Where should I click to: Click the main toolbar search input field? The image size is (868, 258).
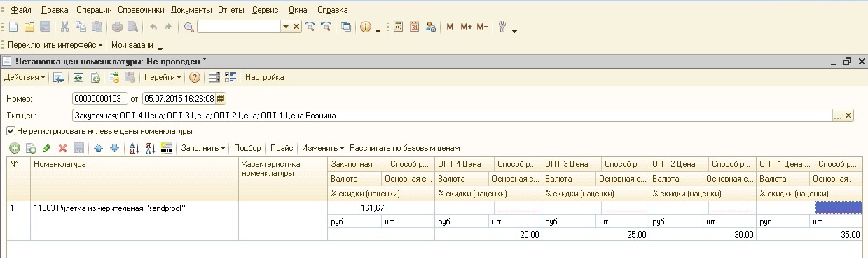point(239,27)
